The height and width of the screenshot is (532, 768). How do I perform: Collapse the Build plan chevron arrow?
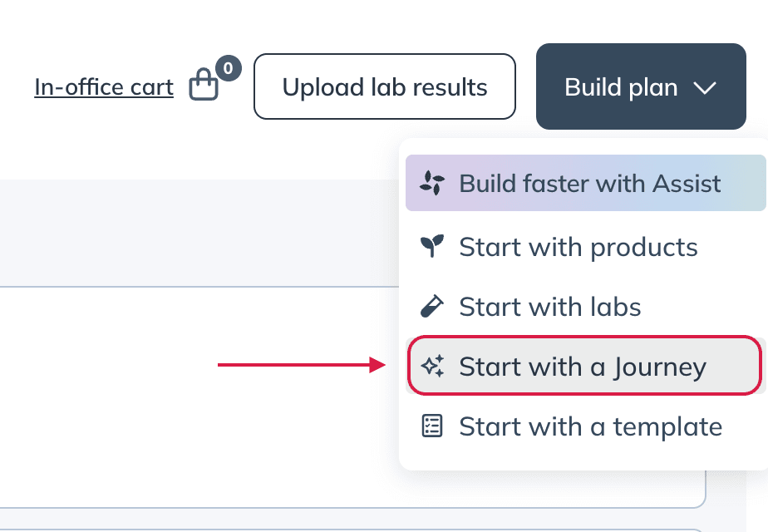pos(705,88)
